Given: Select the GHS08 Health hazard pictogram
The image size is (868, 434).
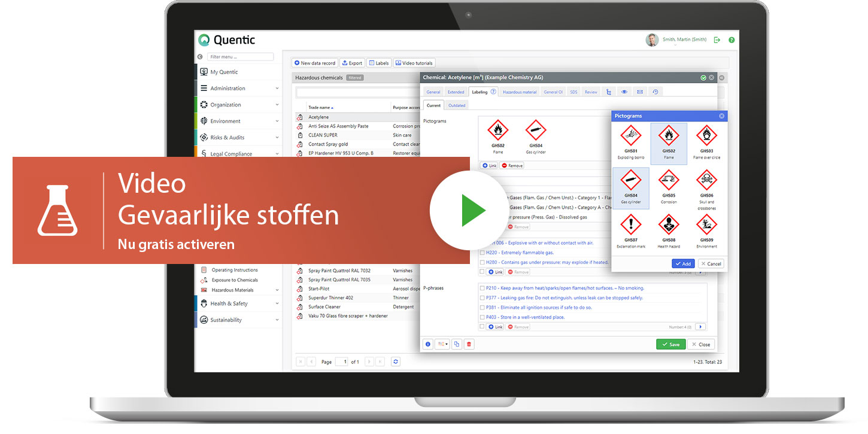Looking at the screenshot, I should pyautogui.click(x=669, y=232).
